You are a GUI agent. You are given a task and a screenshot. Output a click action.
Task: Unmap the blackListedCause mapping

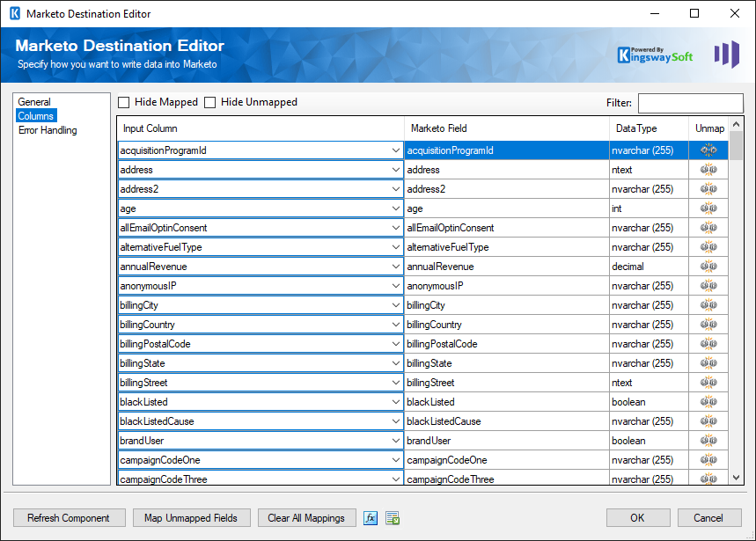tap(708, 421)
